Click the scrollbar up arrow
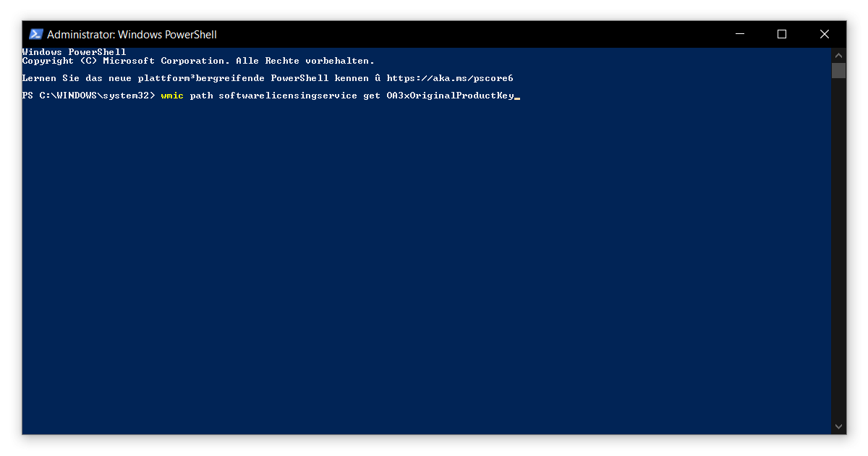This screenshot has height=456, width=868. (x=838, y=55)
